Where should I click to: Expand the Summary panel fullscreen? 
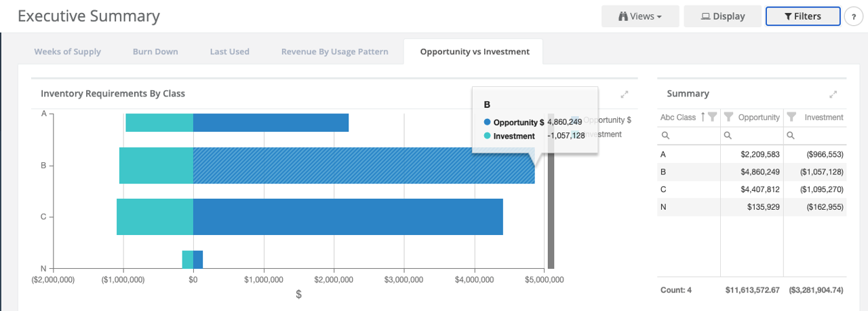coord(833,94)
